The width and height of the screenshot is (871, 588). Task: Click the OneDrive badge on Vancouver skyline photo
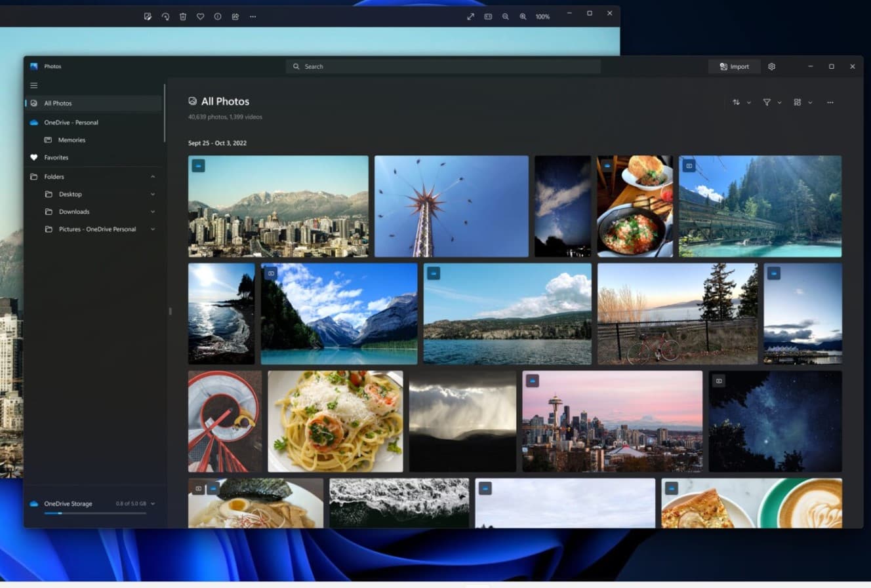click(198, 166)
